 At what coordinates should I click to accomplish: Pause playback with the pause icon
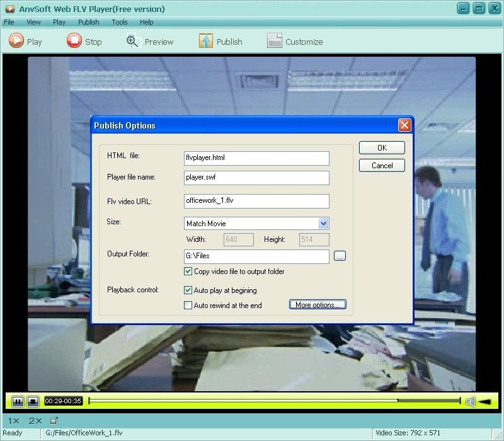[x=18, y=401]
